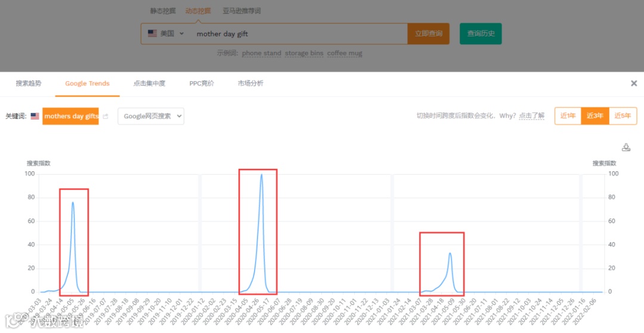This screenshot has height=333, width=644.
Task: Click example keyword phone stand
Action: (262, 53)
